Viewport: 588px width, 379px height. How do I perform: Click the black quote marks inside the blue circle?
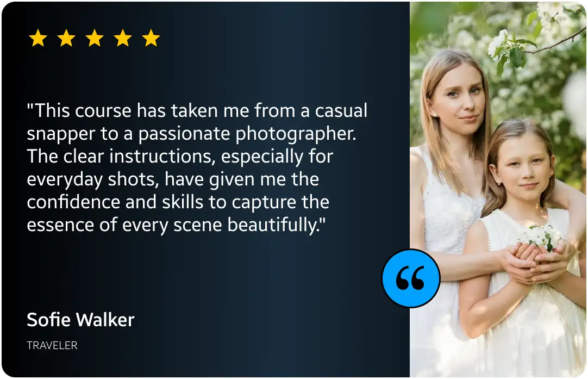coord(410,278)
